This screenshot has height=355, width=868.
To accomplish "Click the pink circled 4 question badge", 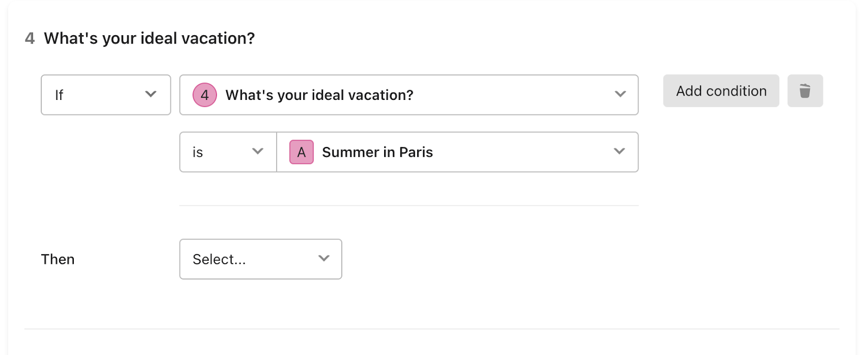I will [x=205, y=95].
